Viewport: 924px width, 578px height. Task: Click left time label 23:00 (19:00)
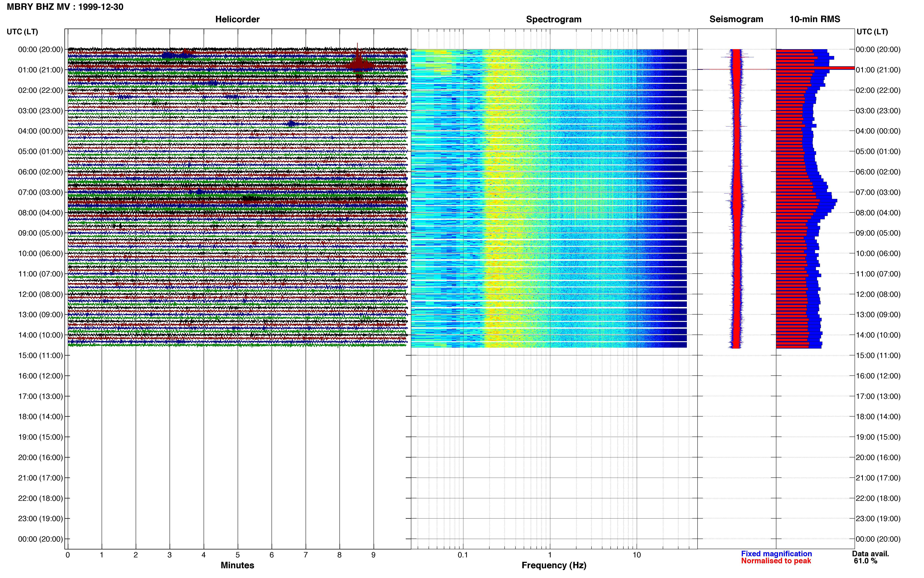tap(41, 519)
